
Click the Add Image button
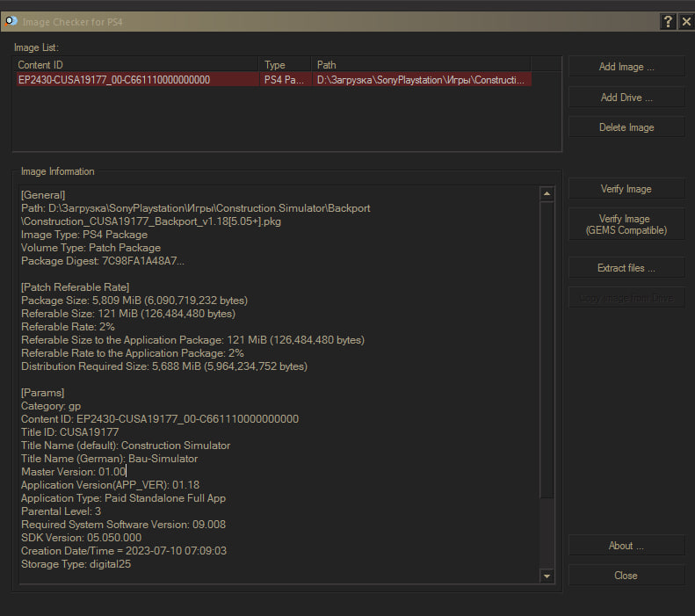(x=626, y=67)
